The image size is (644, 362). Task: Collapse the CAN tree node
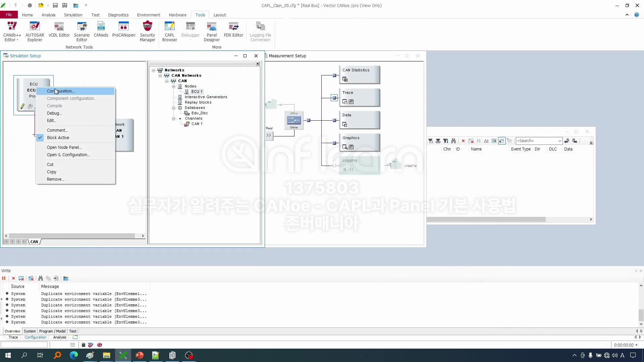(167, 81)
